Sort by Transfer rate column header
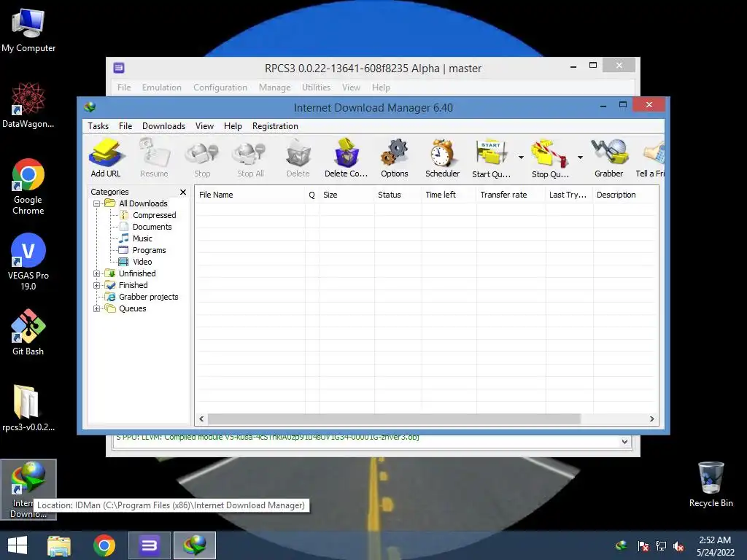Viewport: 747px width, 560px height. [511, 195]
